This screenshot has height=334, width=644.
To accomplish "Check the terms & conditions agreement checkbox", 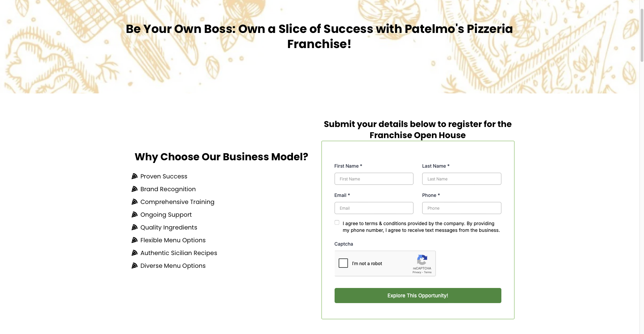I will 337,222.
